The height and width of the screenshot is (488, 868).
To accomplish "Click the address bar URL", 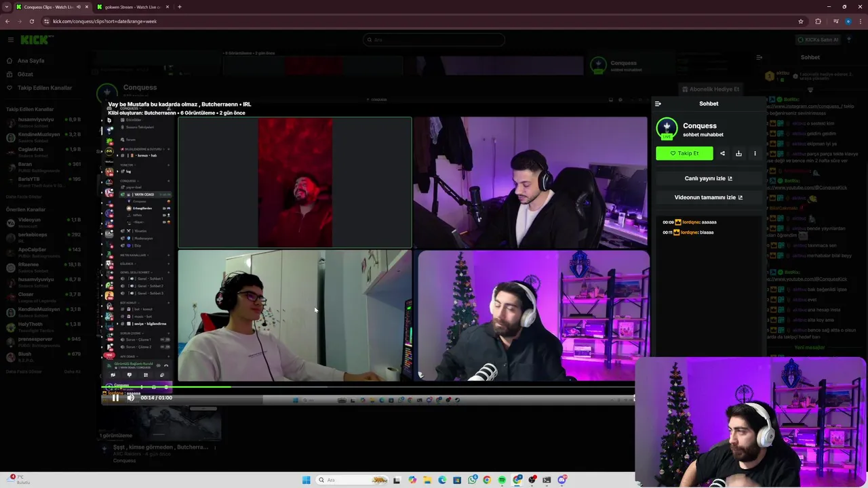I will pos(104,21).
